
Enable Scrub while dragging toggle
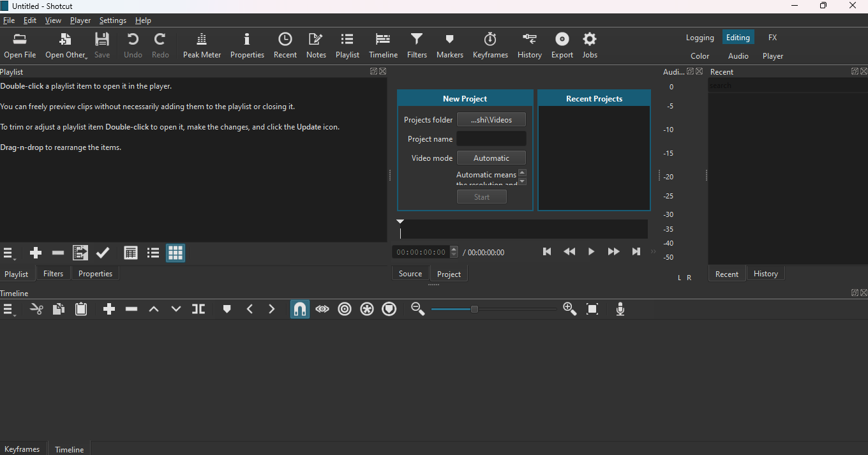[x=322, y=310]
